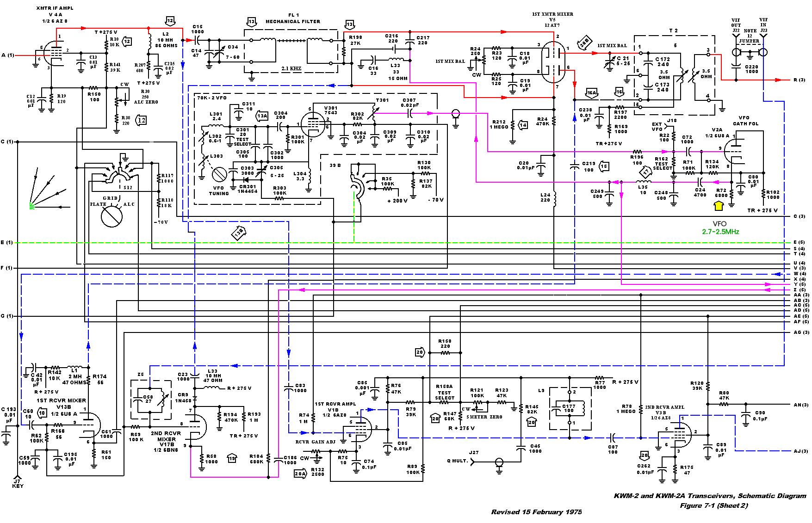This screenshot has width=812, height=523.
Task: Click the 1ST RCVR MIXER label
Action: tap(61, 400)
